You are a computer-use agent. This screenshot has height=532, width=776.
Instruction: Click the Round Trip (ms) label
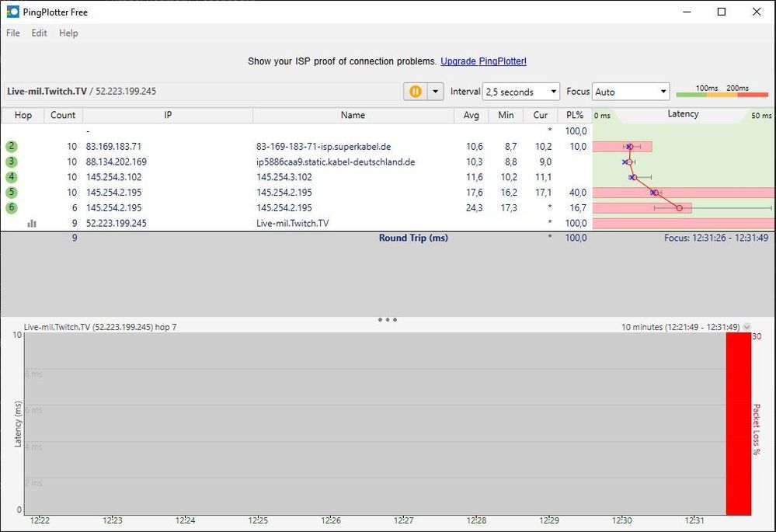pyautogui.click(x=413, y=238)
